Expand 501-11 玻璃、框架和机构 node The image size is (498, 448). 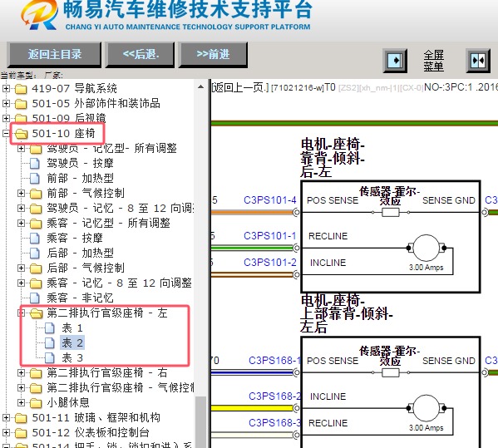(6, 417)
